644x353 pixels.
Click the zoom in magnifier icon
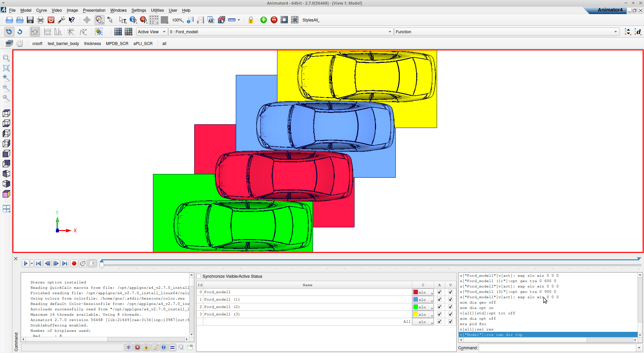tap(6, 78)
